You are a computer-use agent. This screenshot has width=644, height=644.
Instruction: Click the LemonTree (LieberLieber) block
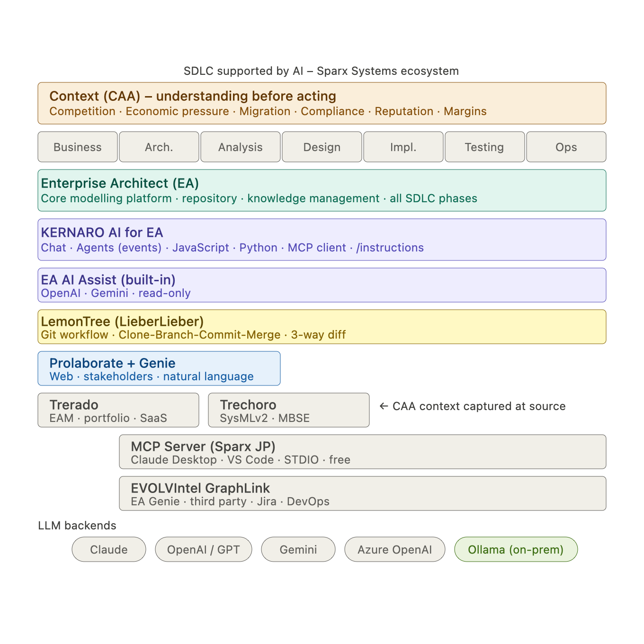click(322, 327)
